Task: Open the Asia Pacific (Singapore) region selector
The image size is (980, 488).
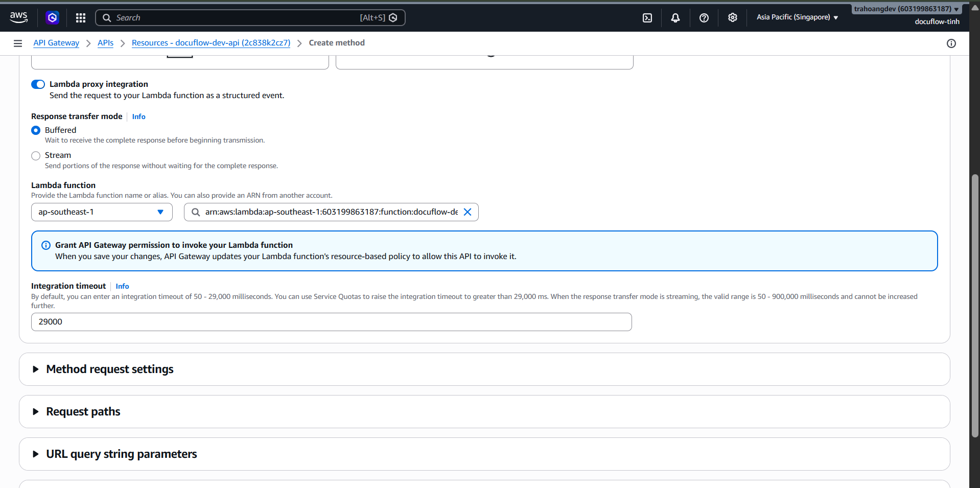Action: (x=797, y=17)
